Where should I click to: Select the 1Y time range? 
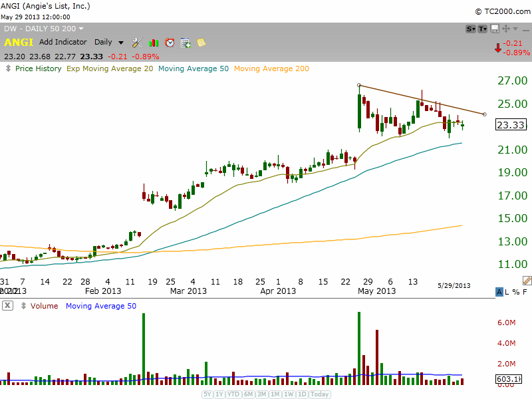point(219,394)
